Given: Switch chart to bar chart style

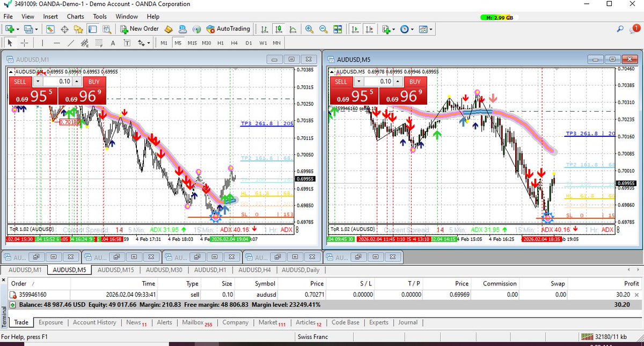Looking at the screenshot, I should click(265, 29).
